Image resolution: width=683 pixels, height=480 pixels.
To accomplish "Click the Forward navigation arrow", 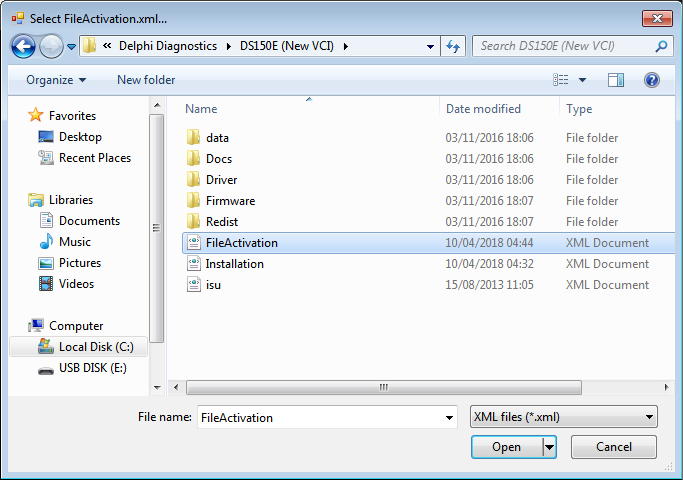I will (x=51, y=46).
